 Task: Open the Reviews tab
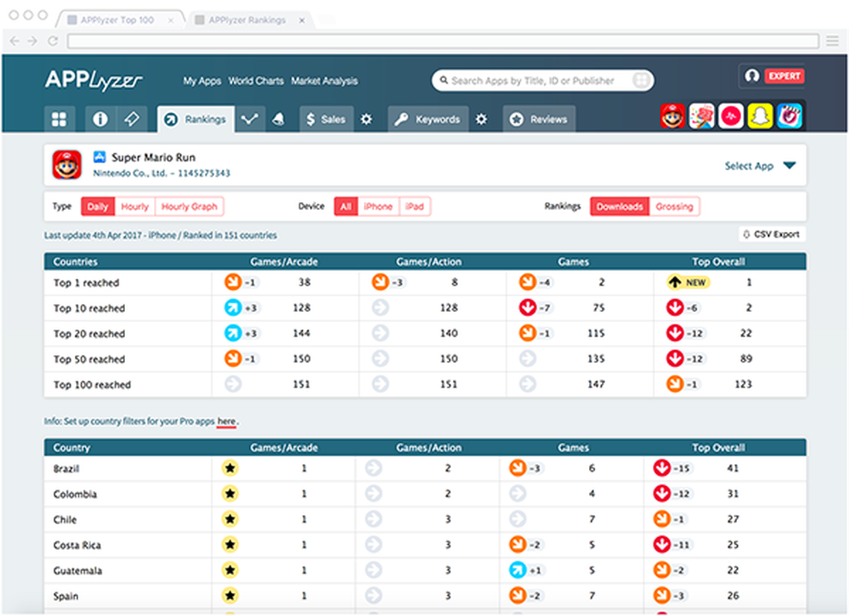pos(539,119)
